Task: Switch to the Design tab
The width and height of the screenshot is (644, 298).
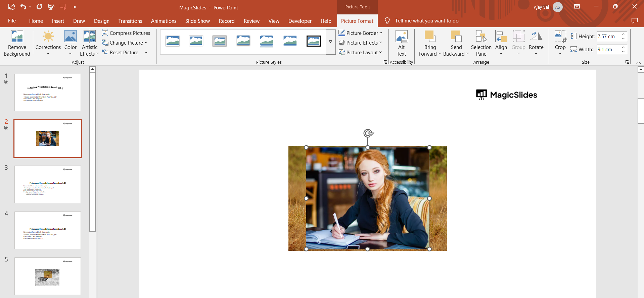Action: tap(102, 21)
